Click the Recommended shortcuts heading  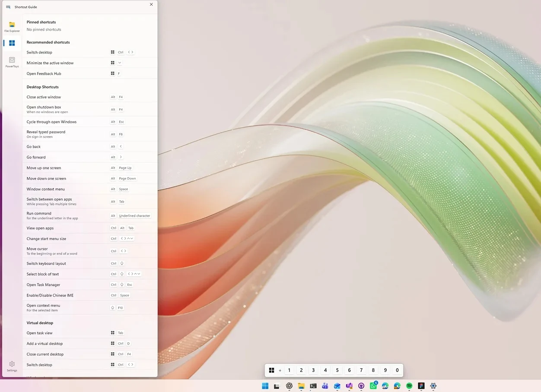(x=48, y=42)
